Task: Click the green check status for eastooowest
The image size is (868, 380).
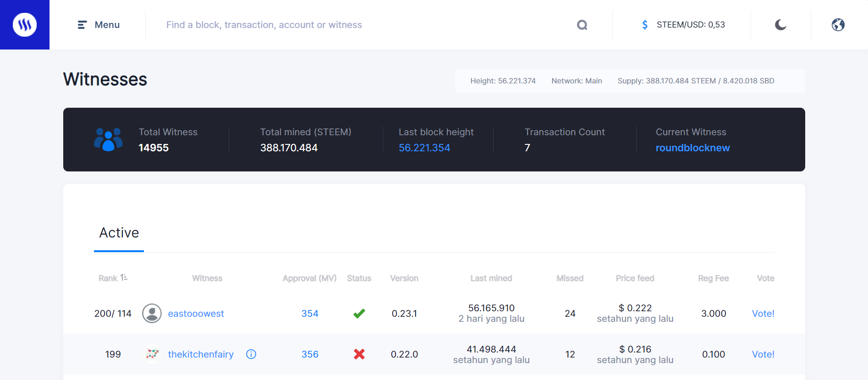Action: tap(359, 314)
